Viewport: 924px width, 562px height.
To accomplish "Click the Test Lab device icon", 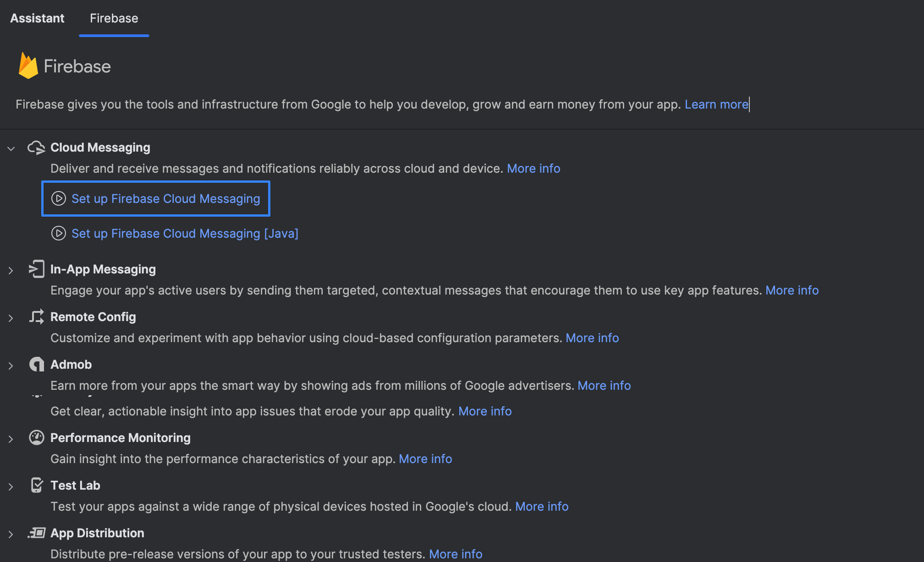I will coord(36,485).
